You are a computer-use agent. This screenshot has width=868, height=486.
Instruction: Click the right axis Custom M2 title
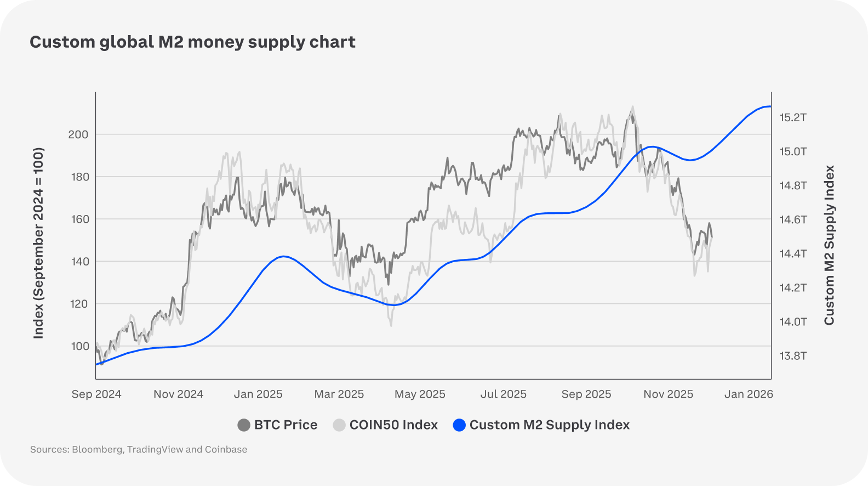tap(830, 245)
